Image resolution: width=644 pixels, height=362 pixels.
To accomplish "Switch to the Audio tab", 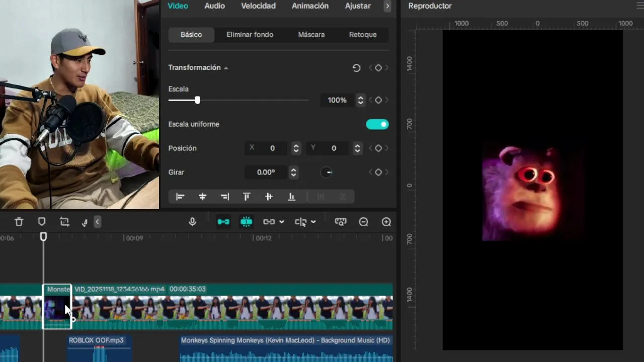I will (x=214, y=6).
